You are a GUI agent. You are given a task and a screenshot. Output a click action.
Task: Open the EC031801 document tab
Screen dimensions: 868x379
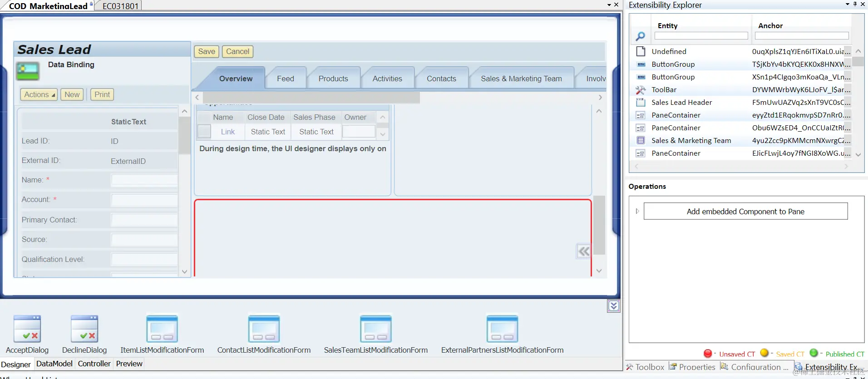coord(120,6)
